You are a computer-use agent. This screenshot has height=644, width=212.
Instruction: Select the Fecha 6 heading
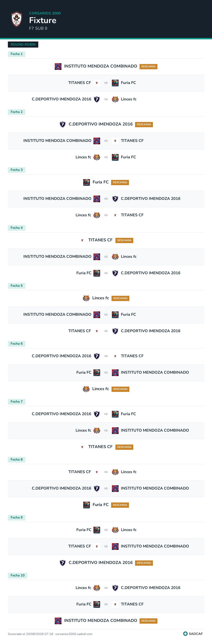(x=16, y=344)
